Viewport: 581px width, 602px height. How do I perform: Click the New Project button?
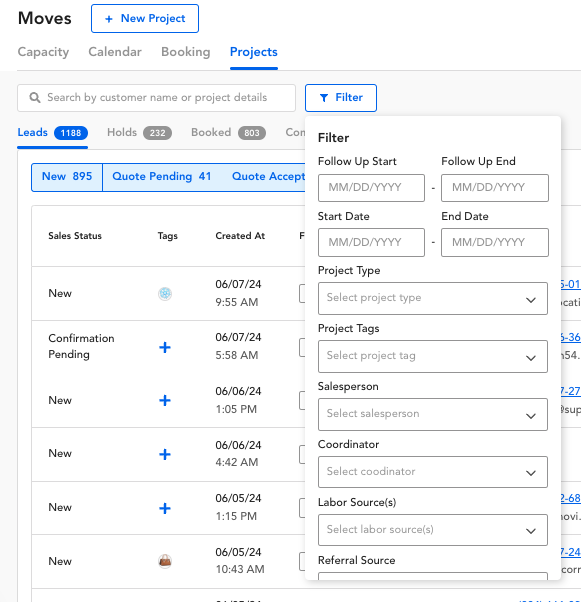pyautogui.click(x=145, y=18)
